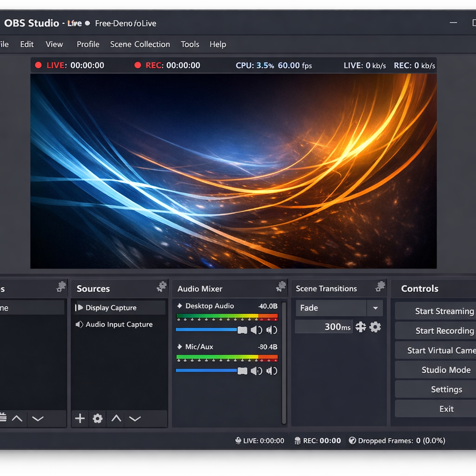
Task: Click the plus icon to add a source
Action: [80, 419]
